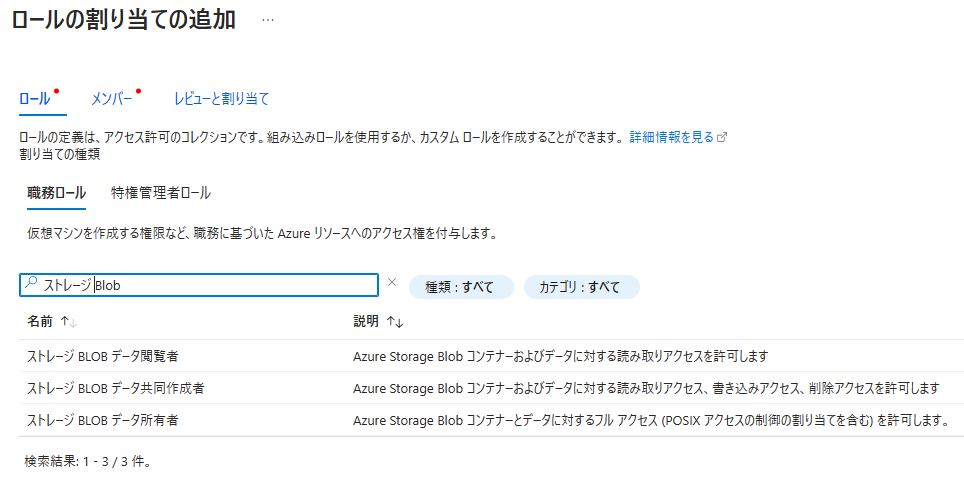Open the レビューと割り当て tab

click(221, 98)
